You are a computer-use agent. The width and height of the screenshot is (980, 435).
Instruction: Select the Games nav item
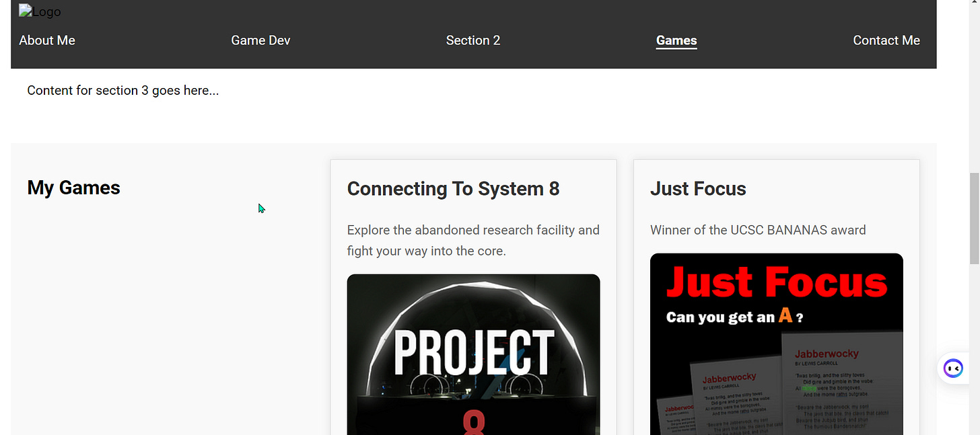[676, 40]
